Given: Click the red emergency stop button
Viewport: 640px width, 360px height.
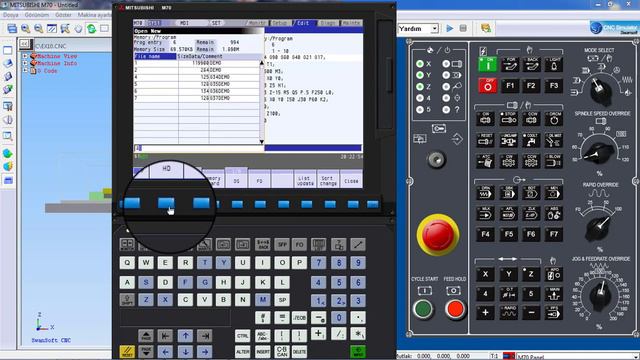Looking at the screenshot, I should point(438,234).
